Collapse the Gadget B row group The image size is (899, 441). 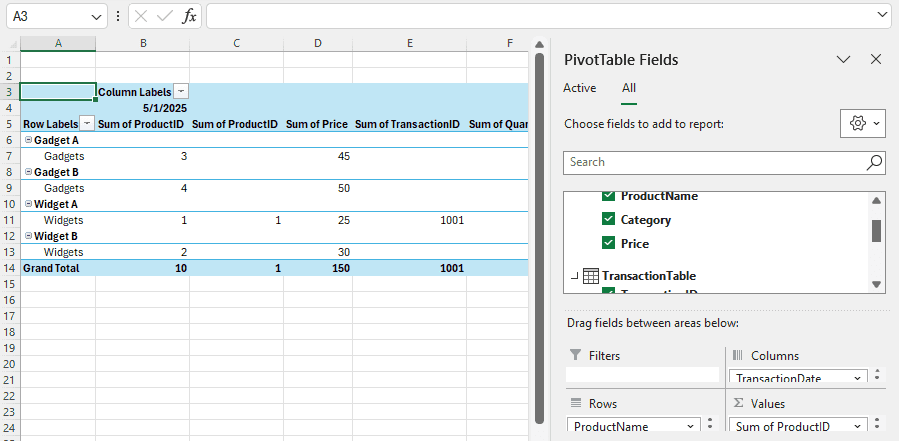coord(28,172)
